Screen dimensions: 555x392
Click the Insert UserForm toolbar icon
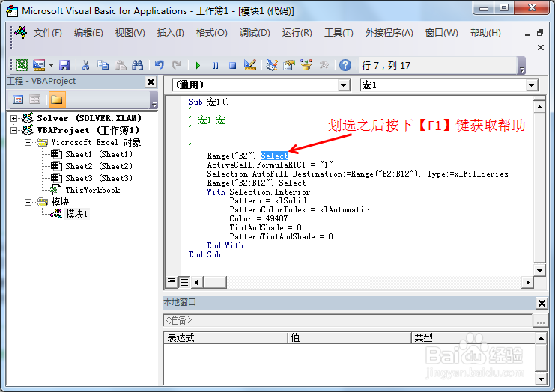[x=39, y=65]
